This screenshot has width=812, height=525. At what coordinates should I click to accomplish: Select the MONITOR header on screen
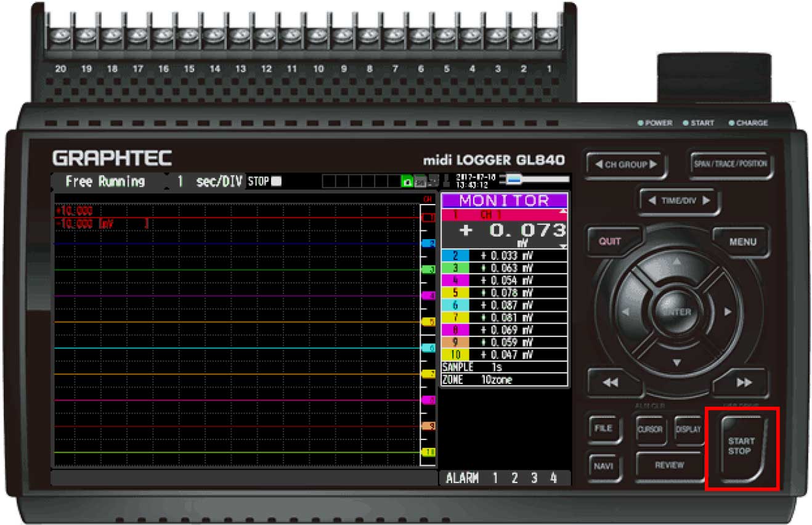click(505, 200)
